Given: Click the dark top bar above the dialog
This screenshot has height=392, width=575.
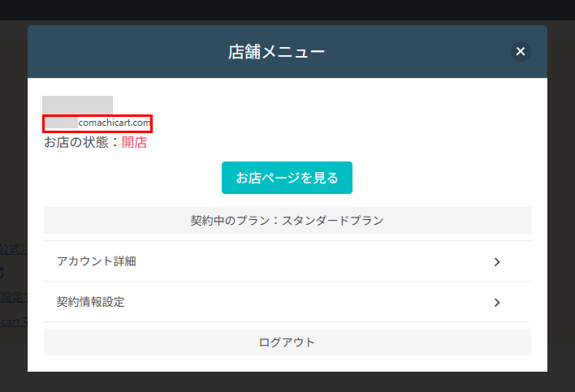Looking at the screenshot, I should [x=287, y=10].
